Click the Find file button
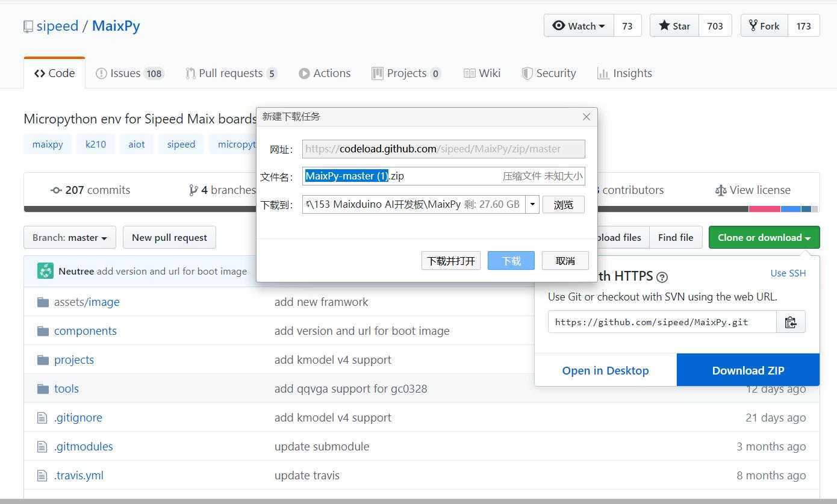 676,237
